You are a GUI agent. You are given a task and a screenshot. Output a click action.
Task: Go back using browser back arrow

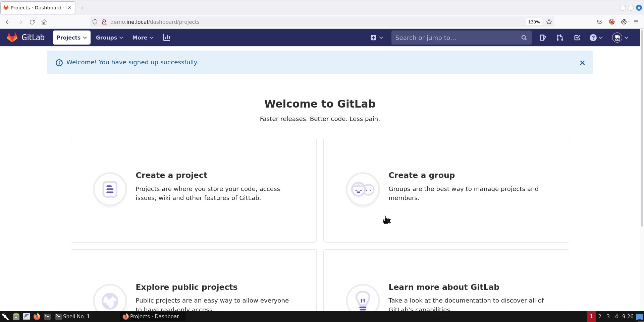[8, 22]
